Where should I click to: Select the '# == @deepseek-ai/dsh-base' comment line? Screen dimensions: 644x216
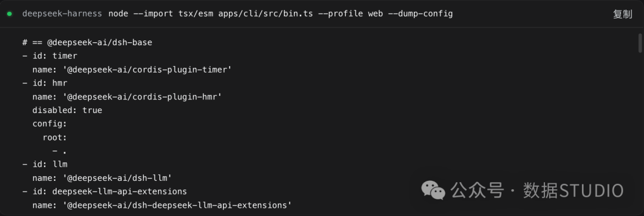point(88,43)
